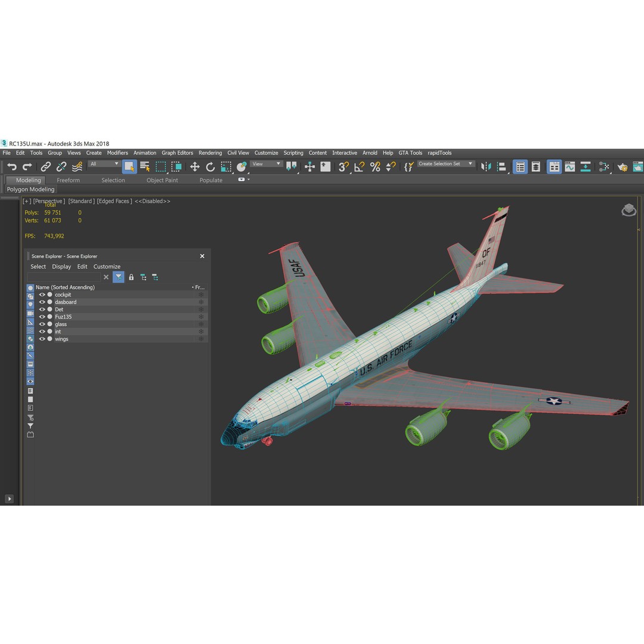Open the Curve Editor from the toolbar
644x644 pixels.
point(569,167)
